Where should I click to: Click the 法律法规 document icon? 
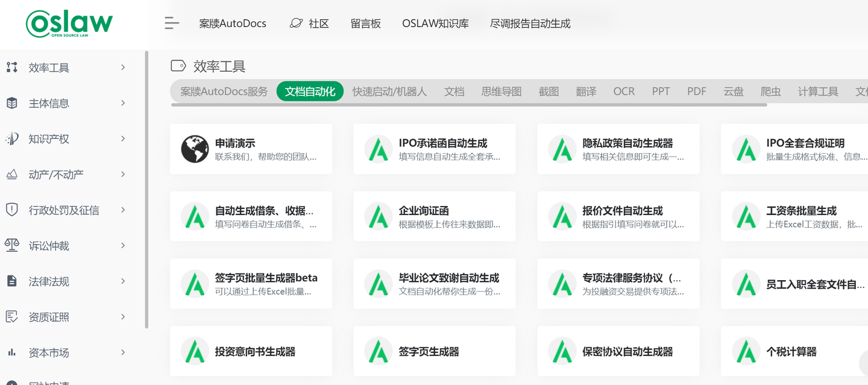pyautogui.click(x=12, y=281)
